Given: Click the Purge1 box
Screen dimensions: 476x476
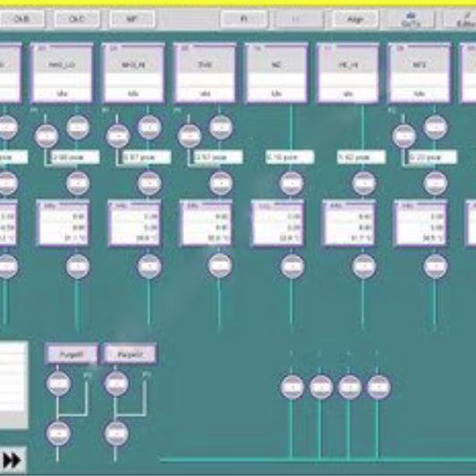Looking at the screenshot, I should pos(72,354).
